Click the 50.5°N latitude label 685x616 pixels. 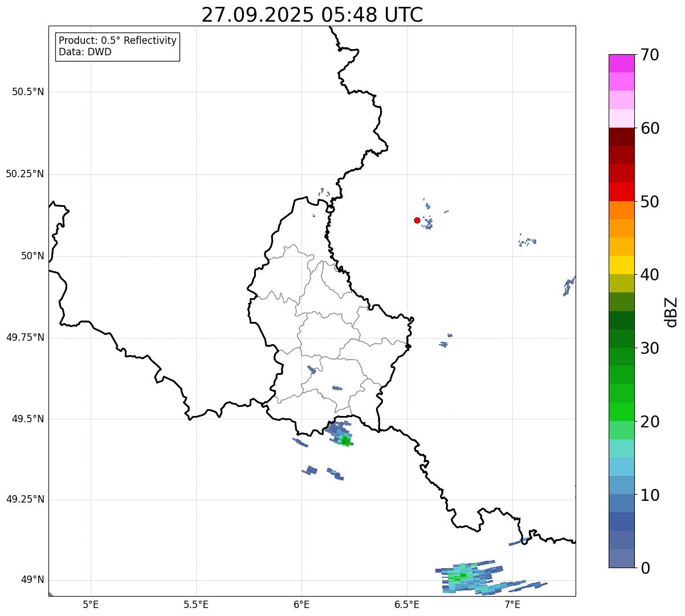tap(28, 92)
